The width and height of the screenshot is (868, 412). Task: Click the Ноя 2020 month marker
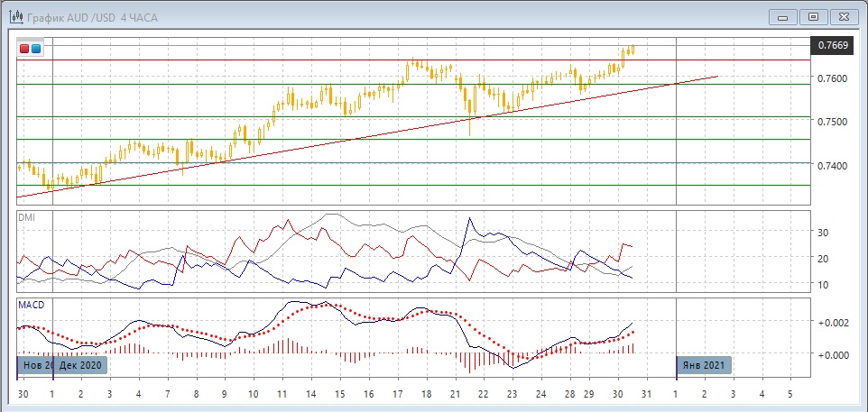tap(34, 366)
